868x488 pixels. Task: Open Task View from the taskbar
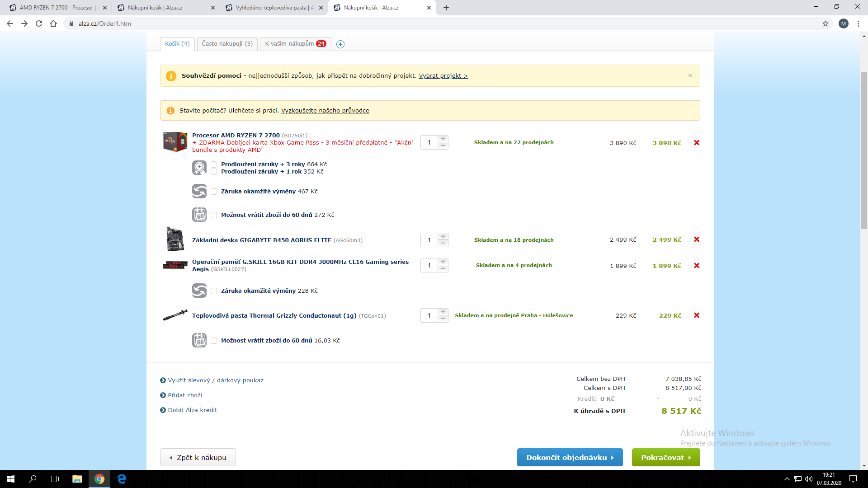[x=54, y=479]
